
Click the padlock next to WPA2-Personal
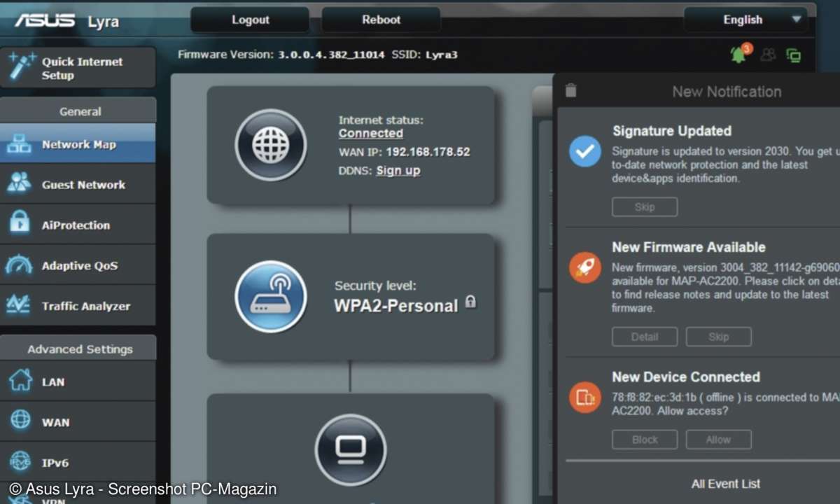[x=470, y=302]
